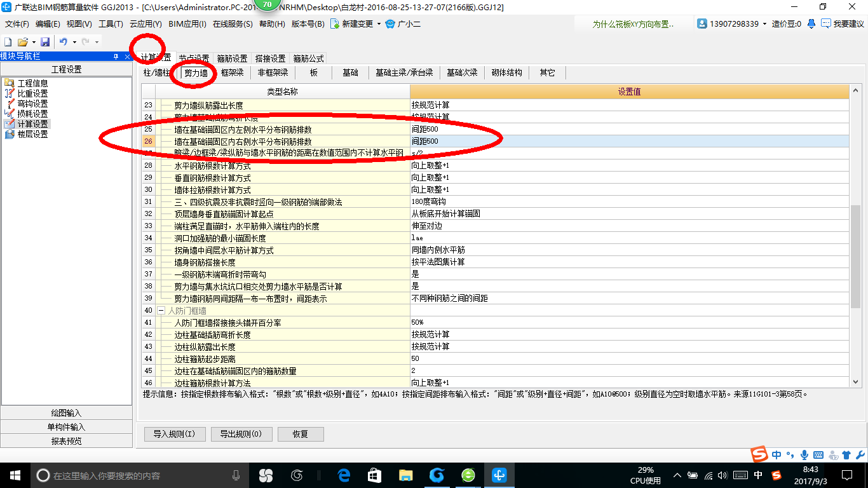Close the 模块导航栏 navigation panel
The height and width of the screenshot is (488, 868).
pos(126,57)
